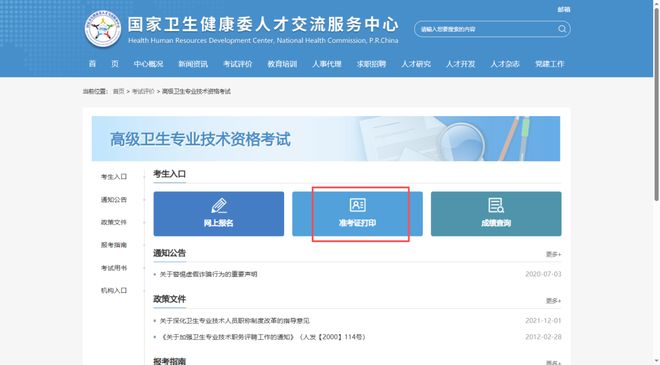Image resolution: width=660 pixels, height=365 pixels.
Task: Expand 更多+ beside 政策文件 heading
Action: pyautogui.click(x=554, y=301)
